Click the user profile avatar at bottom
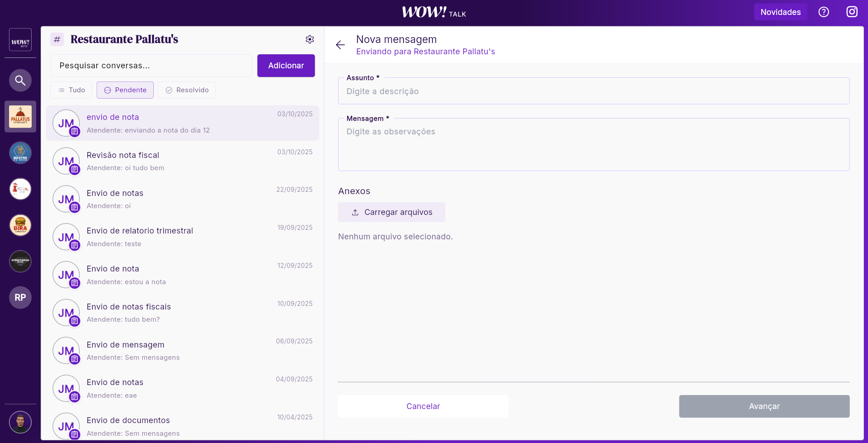868x443 pixels. (x=20, y=423)
